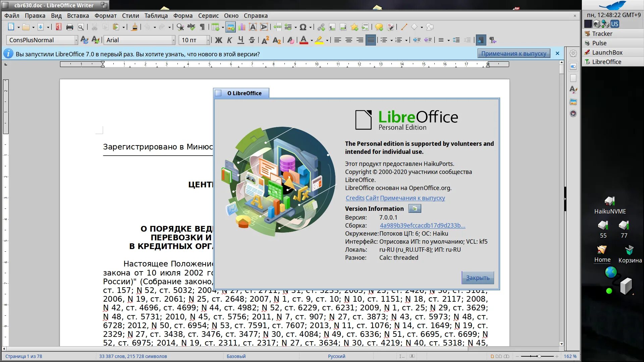Click the Insert Special Character omega icon
The height and width of the screenshot is (362, 644).
(303, 27)
